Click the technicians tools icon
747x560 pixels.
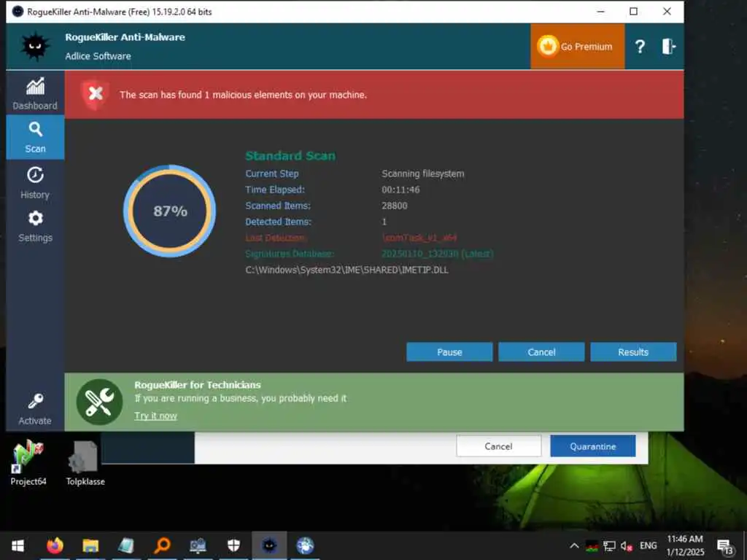pyautogui.click(x=99, y=402)
